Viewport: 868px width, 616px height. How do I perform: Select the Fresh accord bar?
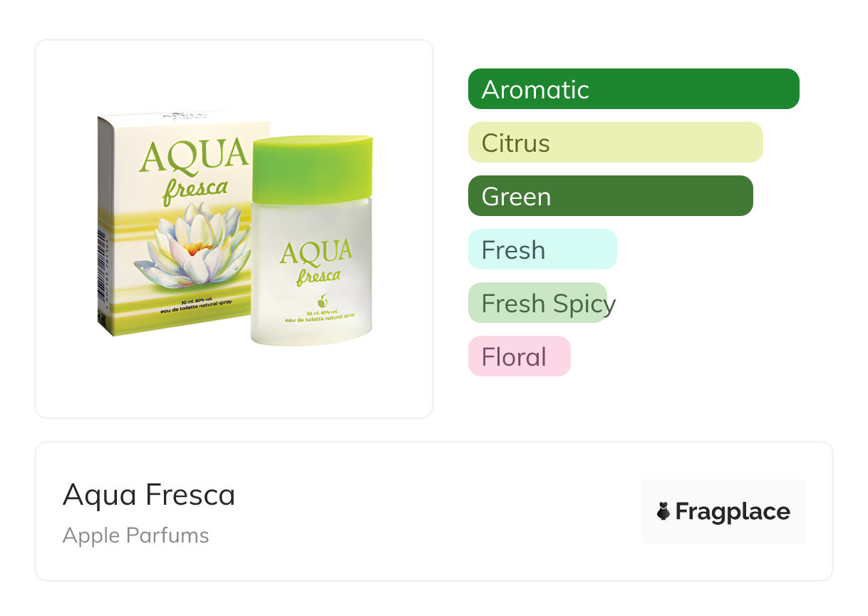[542, 250]
